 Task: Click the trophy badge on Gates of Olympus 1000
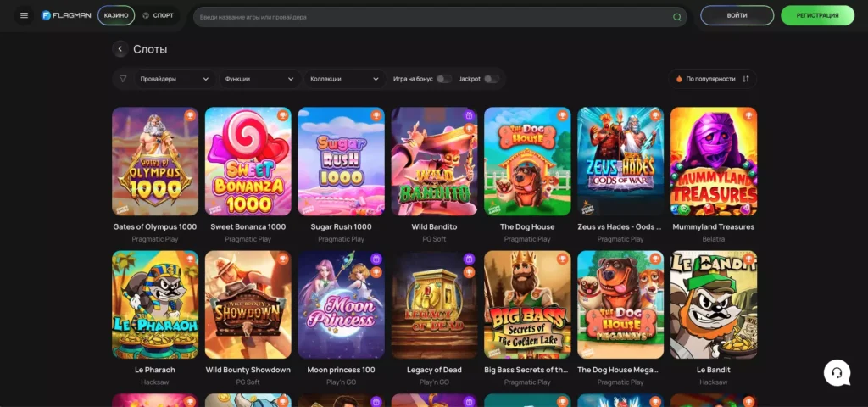click(x=190, y=115)
